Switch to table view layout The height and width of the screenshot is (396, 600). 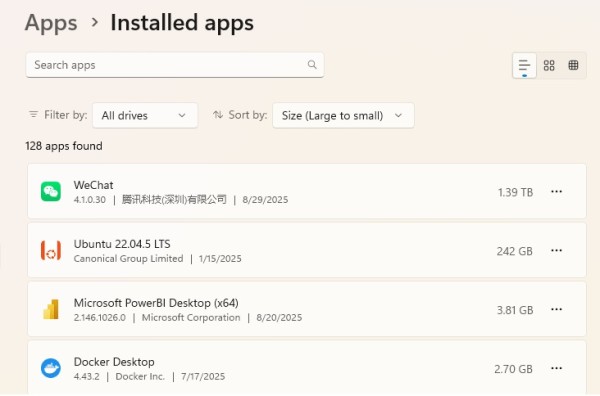[573, 65]
